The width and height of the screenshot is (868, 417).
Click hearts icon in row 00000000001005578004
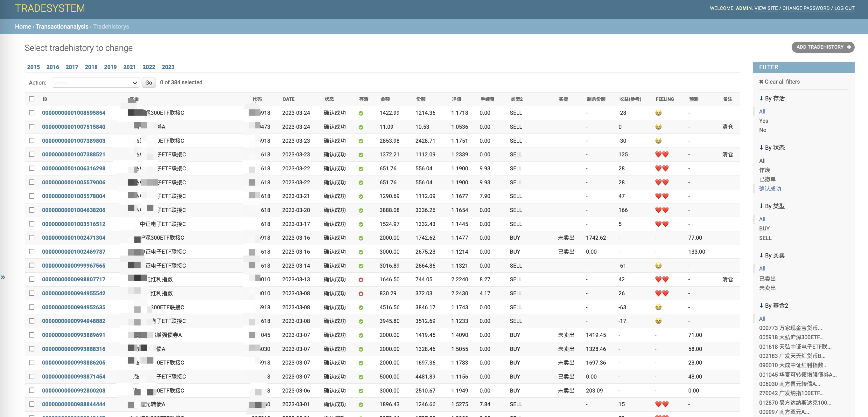pyautogui.click(x=662, y=196)
